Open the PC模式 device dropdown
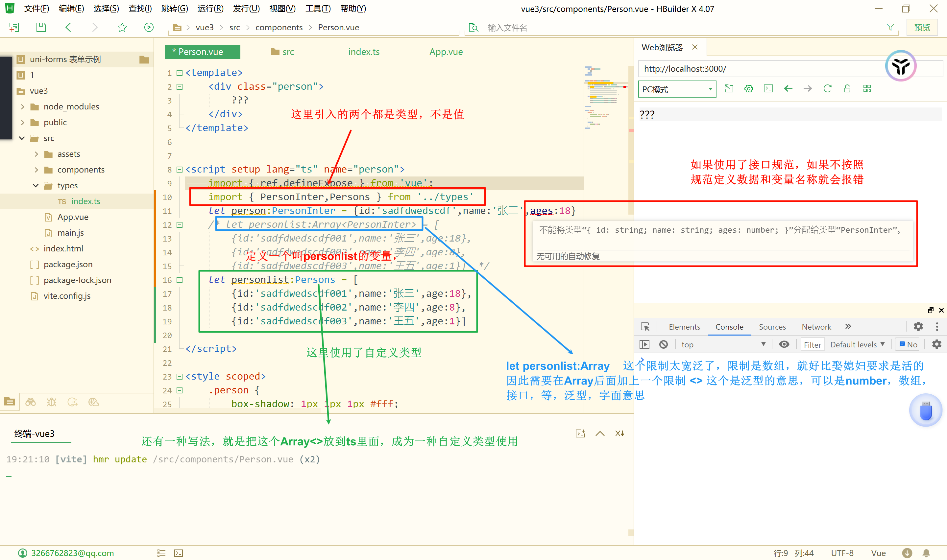Image resolution: width=947 pixels, height=560 pixels. [677, 89]
